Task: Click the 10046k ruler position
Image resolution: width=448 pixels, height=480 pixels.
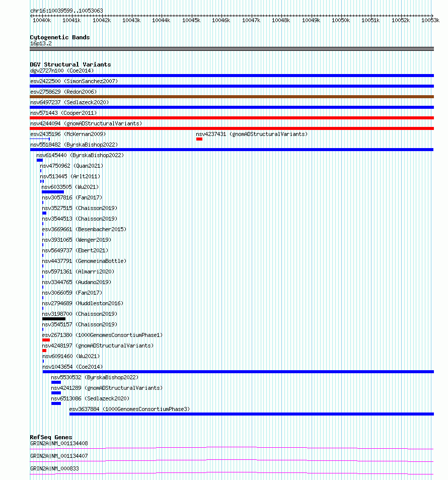Action: (x=221, y=20)
